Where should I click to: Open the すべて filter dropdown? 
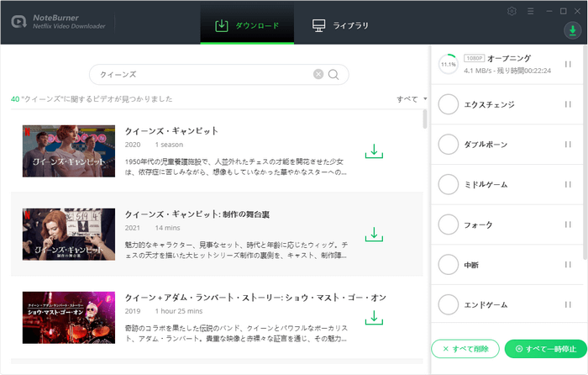[x=412, y=99]
